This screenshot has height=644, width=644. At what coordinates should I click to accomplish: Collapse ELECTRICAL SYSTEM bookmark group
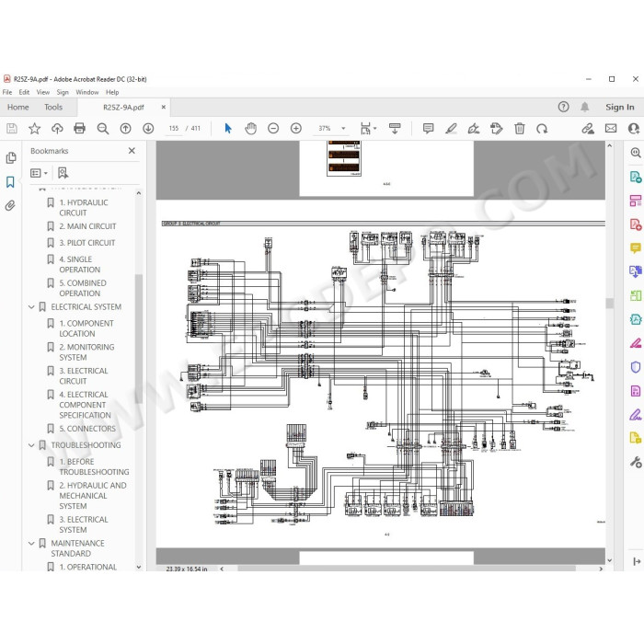click(x=31, y=306)
